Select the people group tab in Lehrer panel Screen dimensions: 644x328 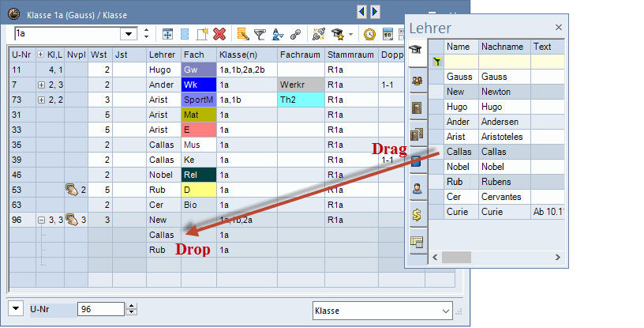(x=417, y=81)
